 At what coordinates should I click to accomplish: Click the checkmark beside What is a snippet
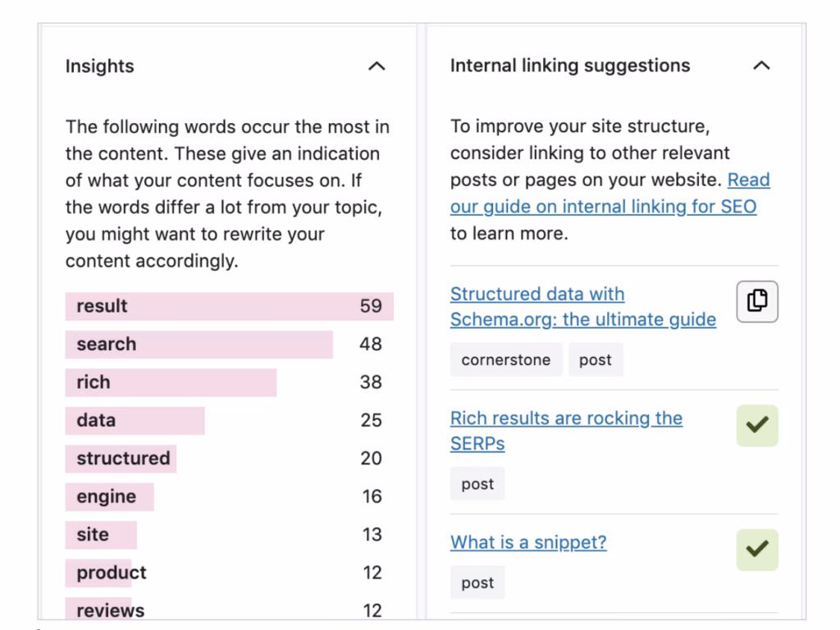[x=756, y=550]
